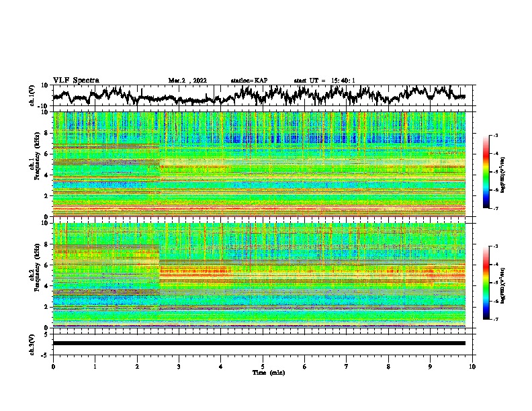Screen dimensions: 532x411
Task: Click time axis tick label "7"
Action: tap(347, 367)
